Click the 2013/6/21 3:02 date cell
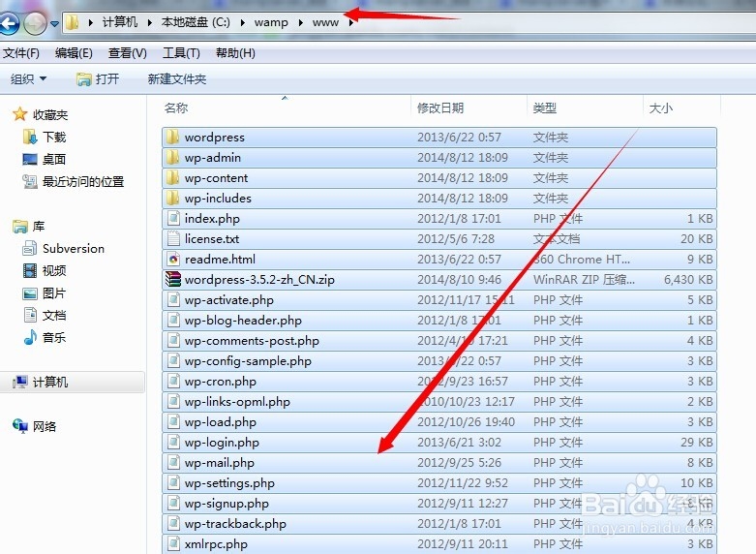This screenshot has height=554, width=756. click(x=459, y=443)
